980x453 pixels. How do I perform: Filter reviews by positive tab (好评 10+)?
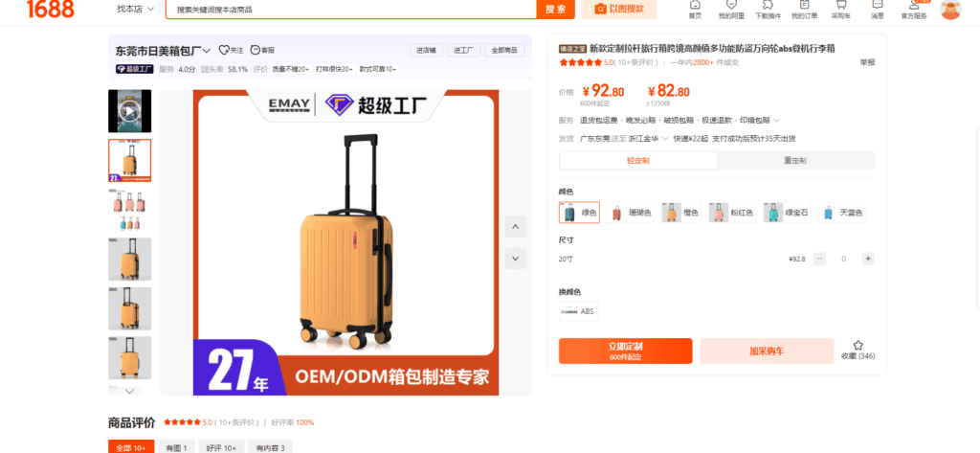(x=222, y=448)
